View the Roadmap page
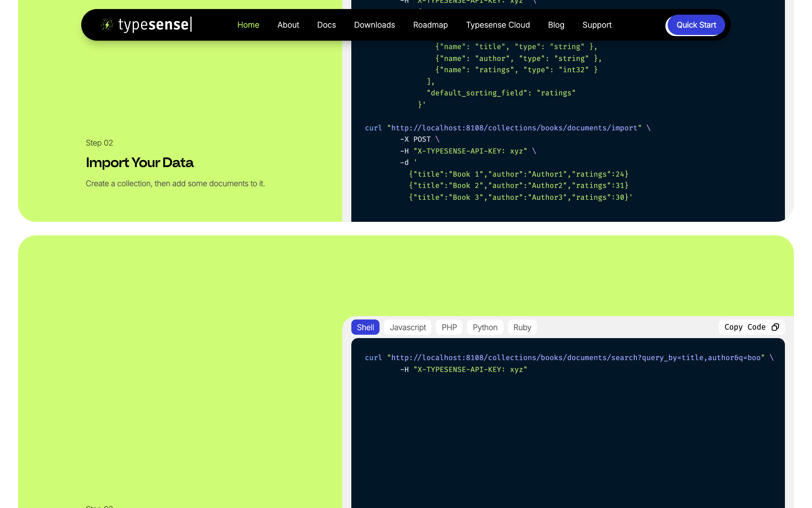This screenshot has width=812, height=508. (431, 25)
